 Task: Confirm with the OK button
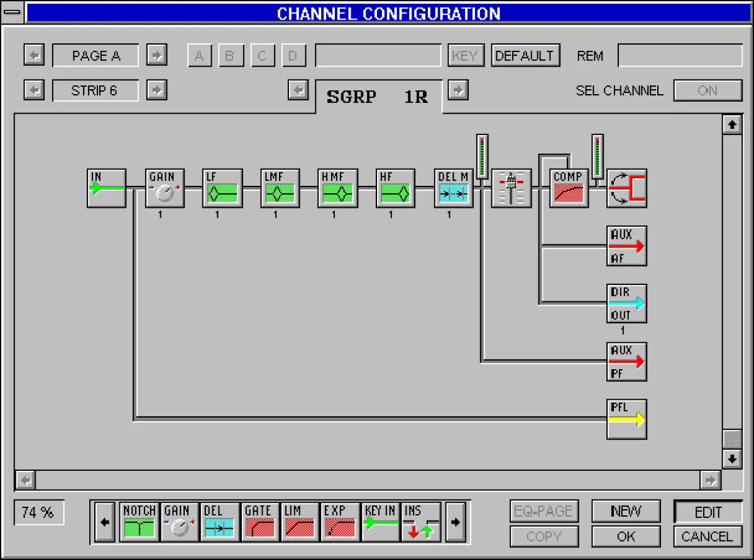pos(626,537)
